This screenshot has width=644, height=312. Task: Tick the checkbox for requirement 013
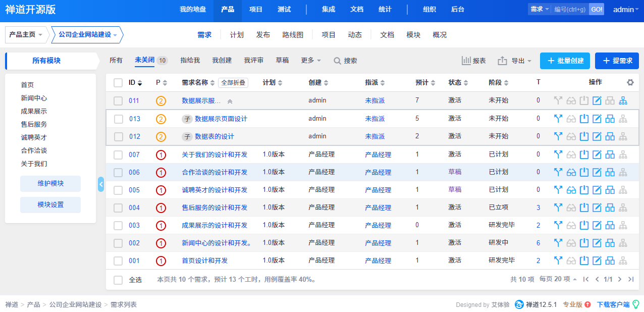click(x=119, y=119)
